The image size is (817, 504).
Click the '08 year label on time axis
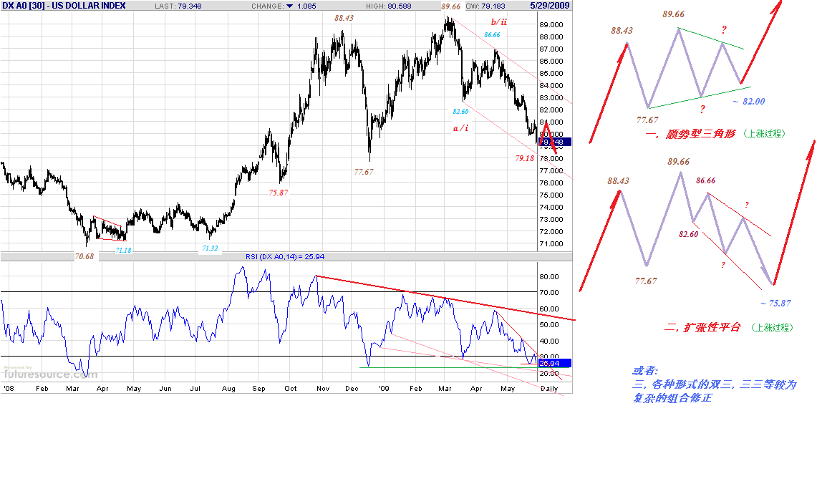(x=9, y=388)
